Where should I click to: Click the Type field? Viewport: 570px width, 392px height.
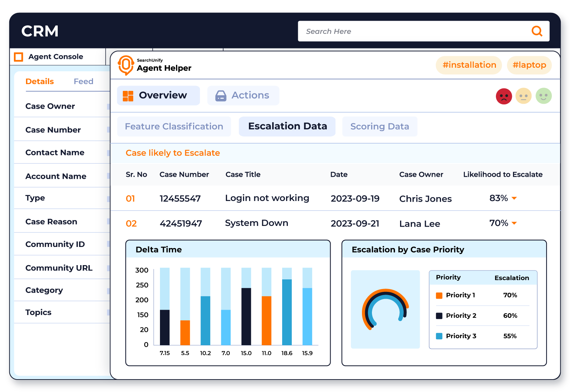point(62,198)
